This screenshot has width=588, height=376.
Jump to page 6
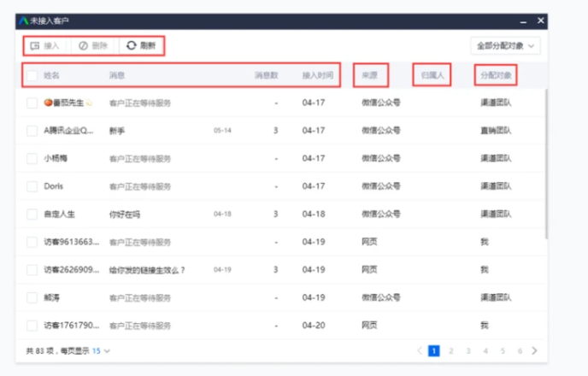[520, 351]
